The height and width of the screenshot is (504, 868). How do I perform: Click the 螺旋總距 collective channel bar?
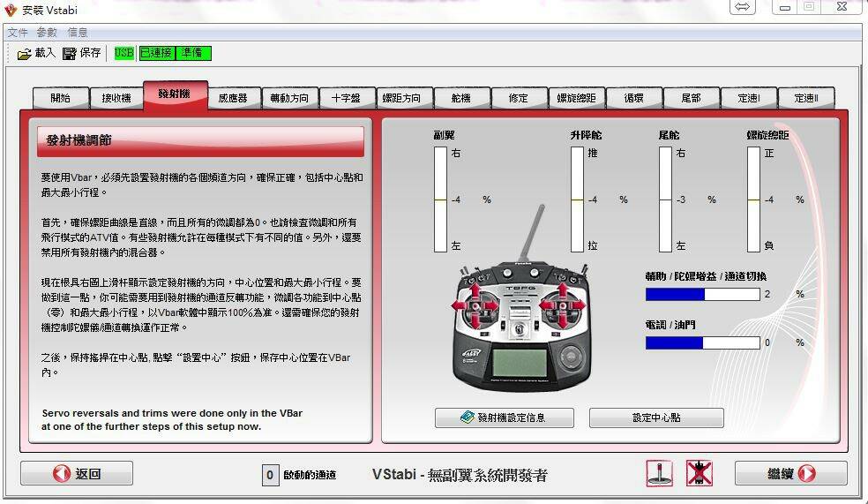(x=752, y=199)
